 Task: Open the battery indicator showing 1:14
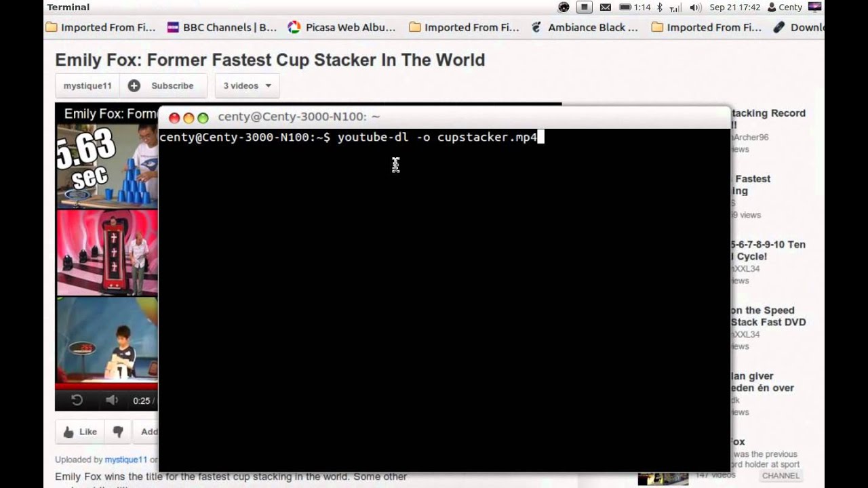point(635,7)
